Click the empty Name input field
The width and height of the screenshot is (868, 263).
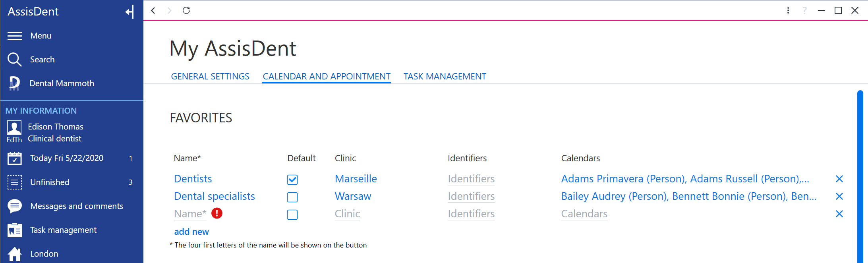[x=190, y=214]
